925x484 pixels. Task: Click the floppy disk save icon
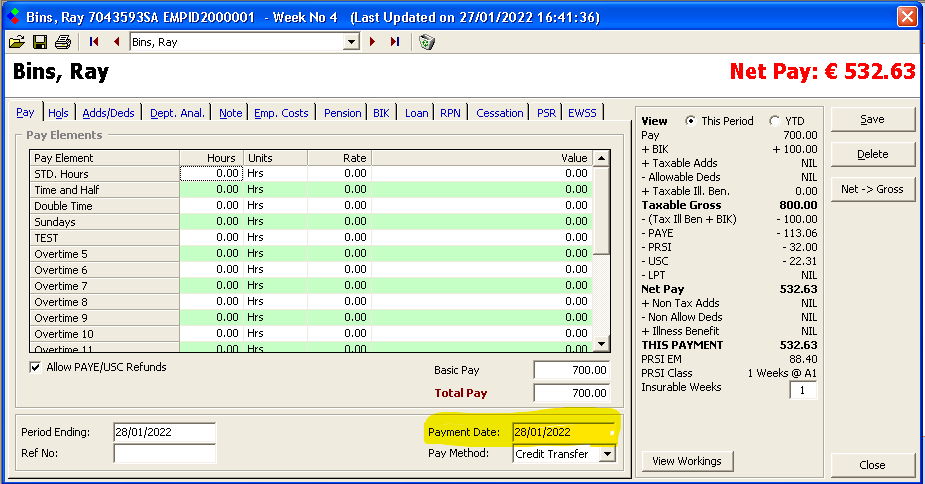40,42
